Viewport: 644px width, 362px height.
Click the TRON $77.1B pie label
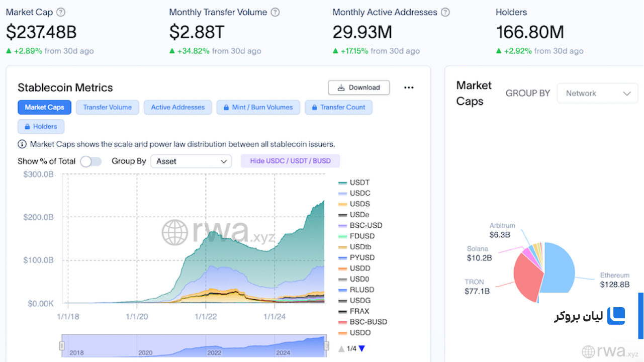[x=477, y=287]
